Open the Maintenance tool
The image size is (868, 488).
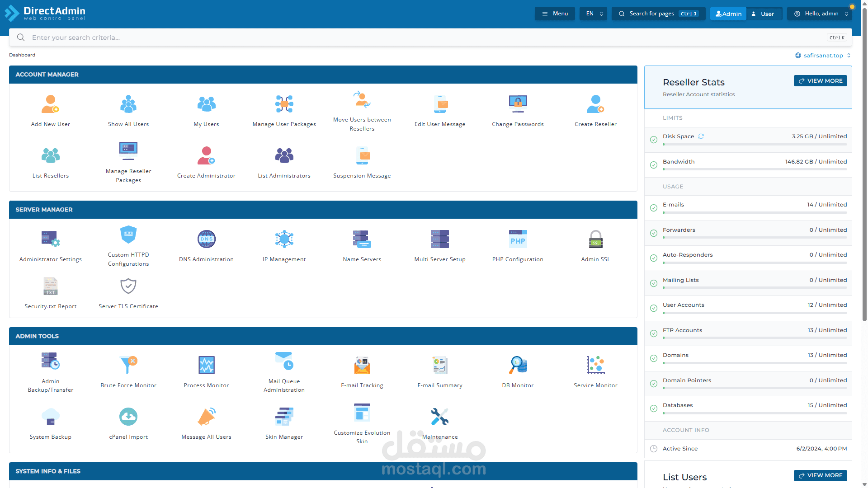coord(440,421)
